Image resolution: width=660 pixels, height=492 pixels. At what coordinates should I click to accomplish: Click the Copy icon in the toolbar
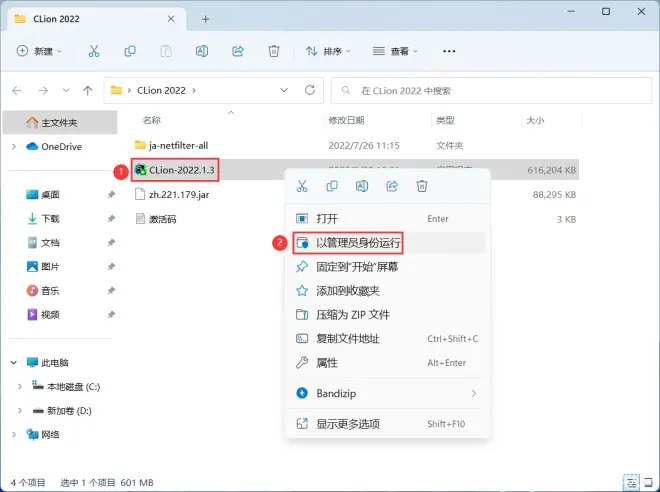[x=130, y=51]
